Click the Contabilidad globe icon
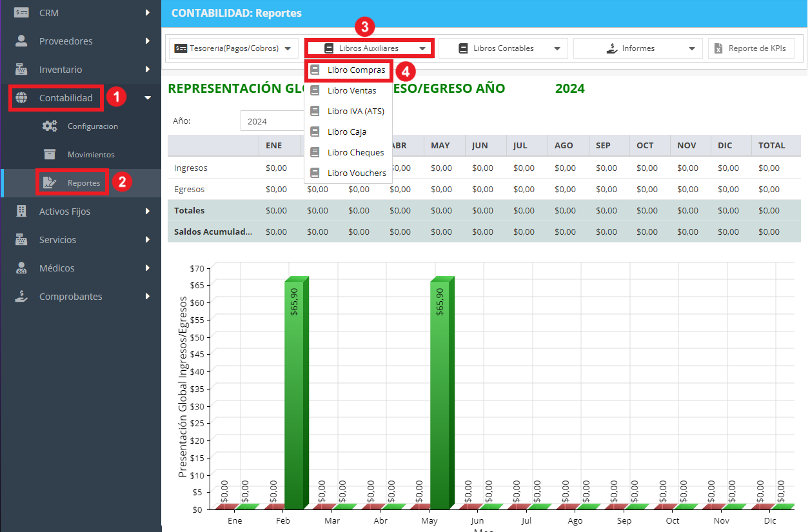The height and width of the screenshot is (532, 810). pyautogui.click(x=21, y=98)
